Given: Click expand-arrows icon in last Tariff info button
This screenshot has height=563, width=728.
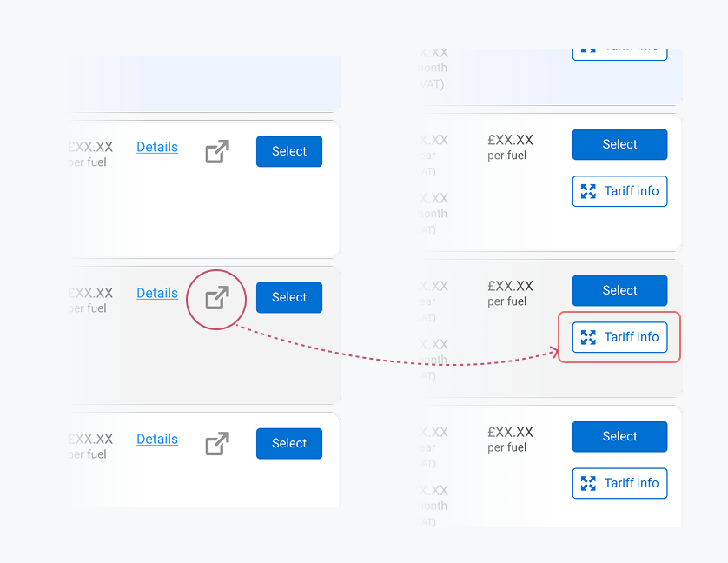Looking at the screenshot, I should pos(588,484).
